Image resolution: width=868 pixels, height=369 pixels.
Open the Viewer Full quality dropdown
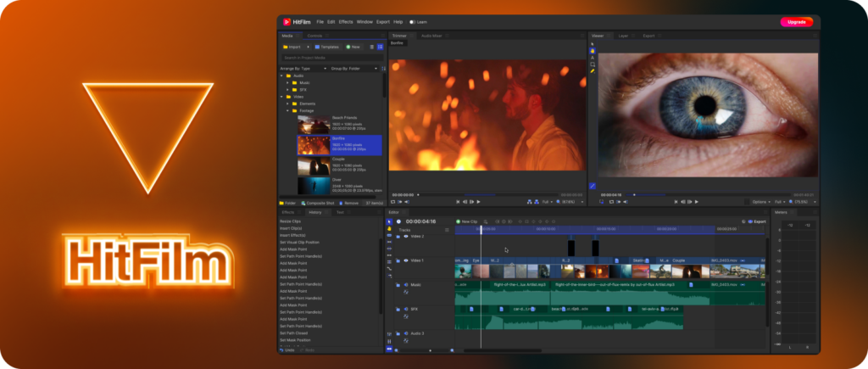coord(780,202)
